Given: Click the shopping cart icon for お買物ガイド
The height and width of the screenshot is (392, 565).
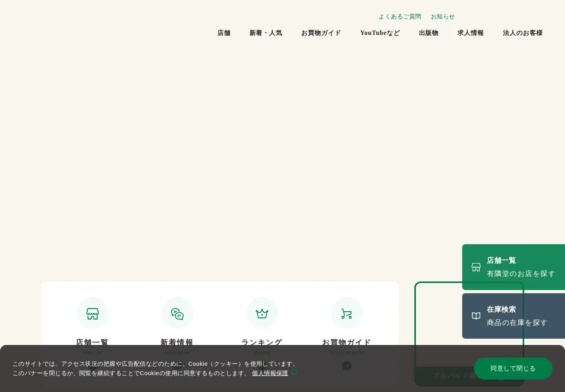Looking at the screenshot, I should click(347, 314).
